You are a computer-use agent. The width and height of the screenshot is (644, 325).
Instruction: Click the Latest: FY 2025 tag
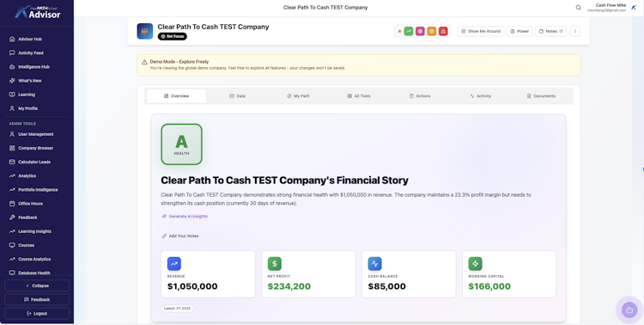[x=177, y=309]
